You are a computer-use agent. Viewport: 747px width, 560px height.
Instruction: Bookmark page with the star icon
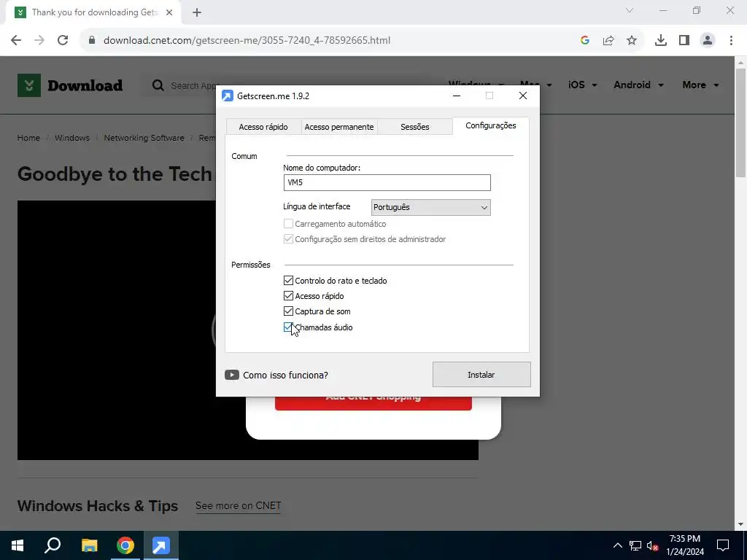tap(632, 40)
